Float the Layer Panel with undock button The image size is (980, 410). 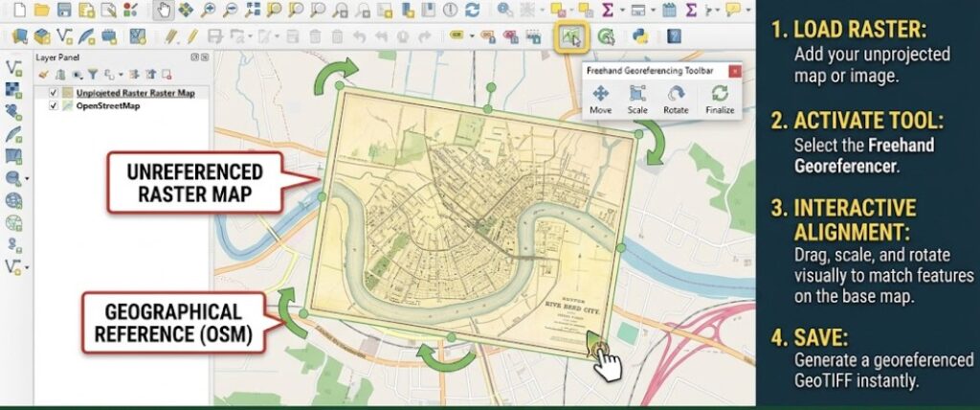(194, 57)
